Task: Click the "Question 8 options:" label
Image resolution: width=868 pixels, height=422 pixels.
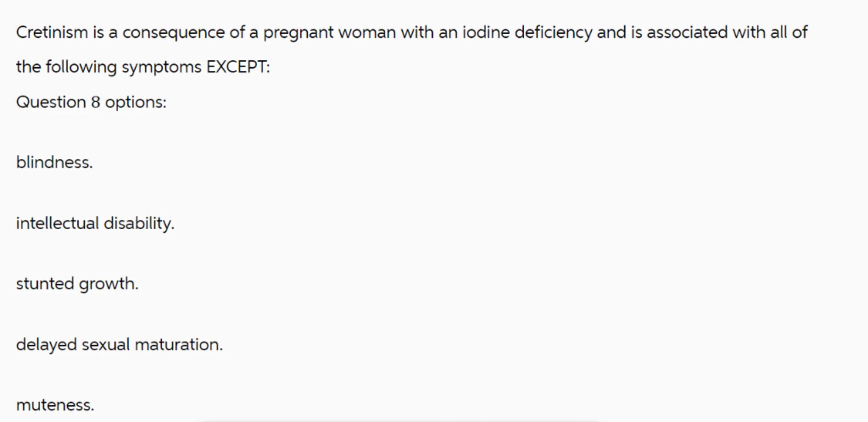Action: 91,102
